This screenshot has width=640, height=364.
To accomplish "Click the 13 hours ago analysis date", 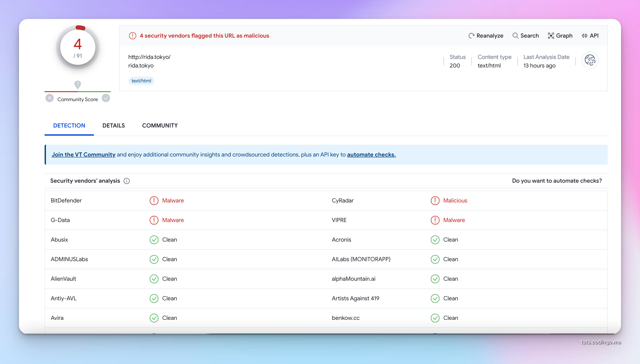I will click(x=540, y=66).
